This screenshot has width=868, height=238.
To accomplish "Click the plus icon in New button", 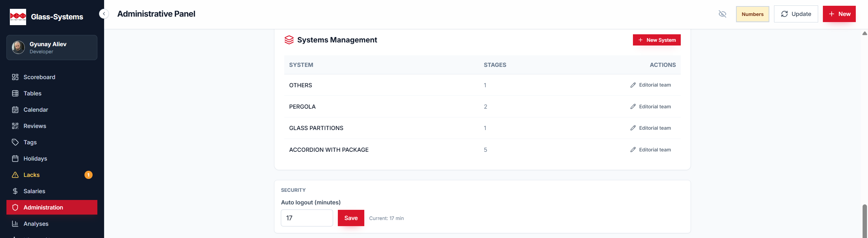I will pyautogui.click(x=831, y=14).
